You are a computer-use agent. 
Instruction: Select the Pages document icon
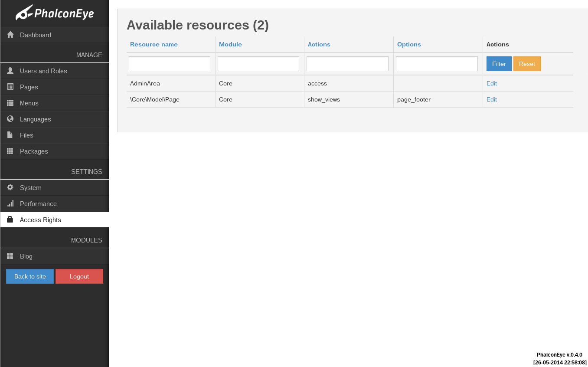[x=10, y=87]
